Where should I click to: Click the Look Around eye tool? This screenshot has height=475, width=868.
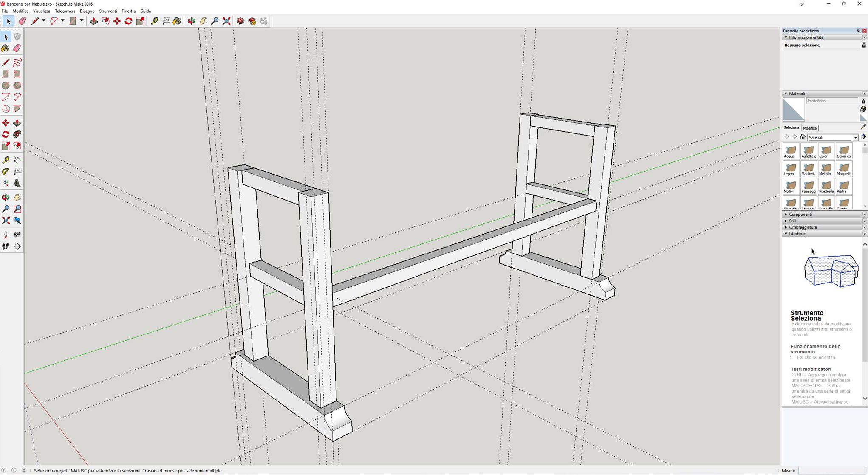coord(17,235)
